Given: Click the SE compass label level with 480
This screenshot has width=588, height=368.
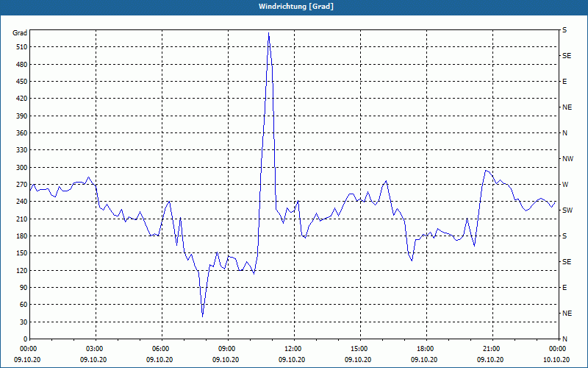Looking at the screenshot, I should point(567,56).
